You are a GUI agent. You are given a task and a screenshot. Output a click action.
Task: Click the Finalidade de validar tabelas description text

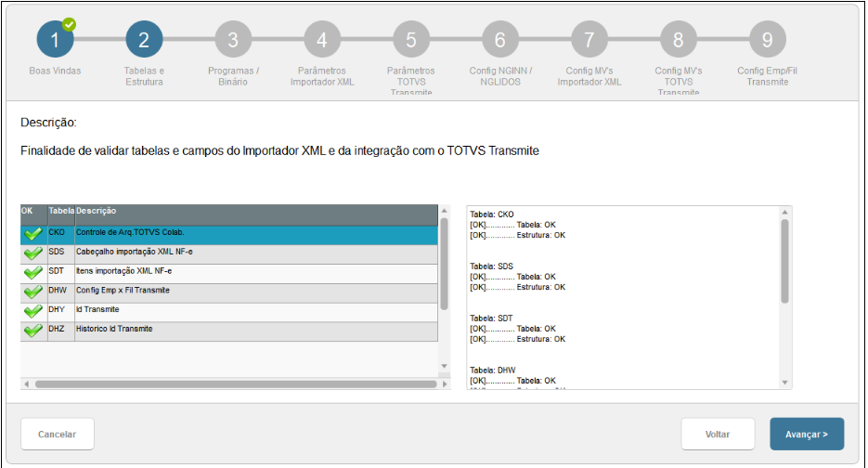(279, 150)
